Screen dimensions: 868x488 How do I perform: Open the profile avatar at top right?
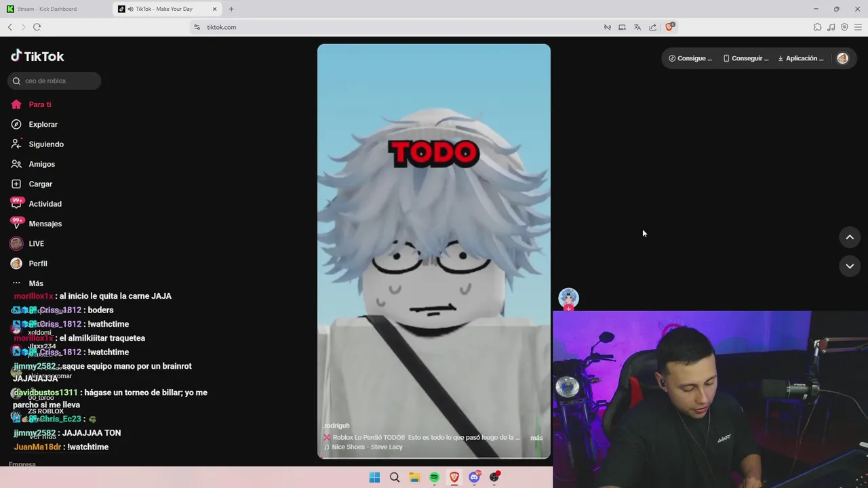[843, 58]
